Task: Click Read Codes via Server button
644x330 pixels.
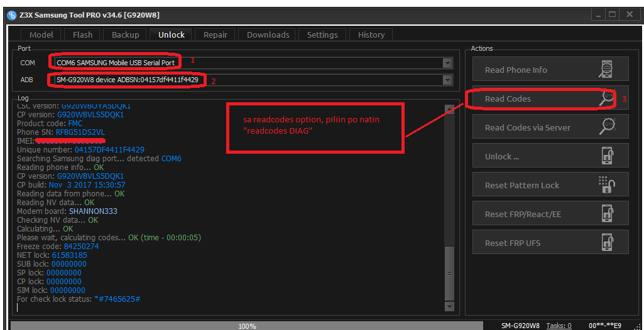Action: [550, 127]
